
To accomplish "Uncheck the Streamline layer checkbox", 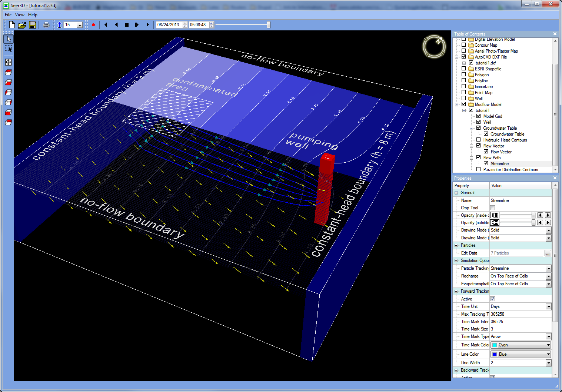I will [486, 163].
